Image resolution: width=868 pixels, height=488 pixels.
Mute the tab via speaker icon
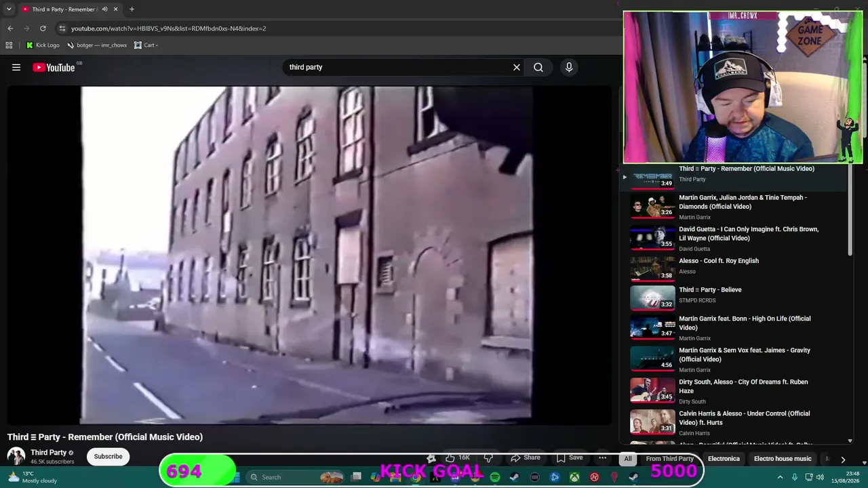click(104, 9)
